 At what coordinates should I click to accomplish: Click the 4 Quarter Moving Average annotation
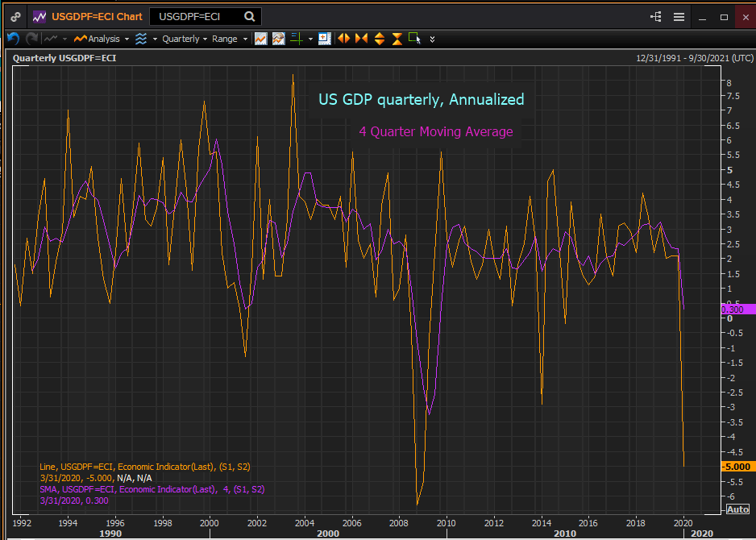[436, 131]
